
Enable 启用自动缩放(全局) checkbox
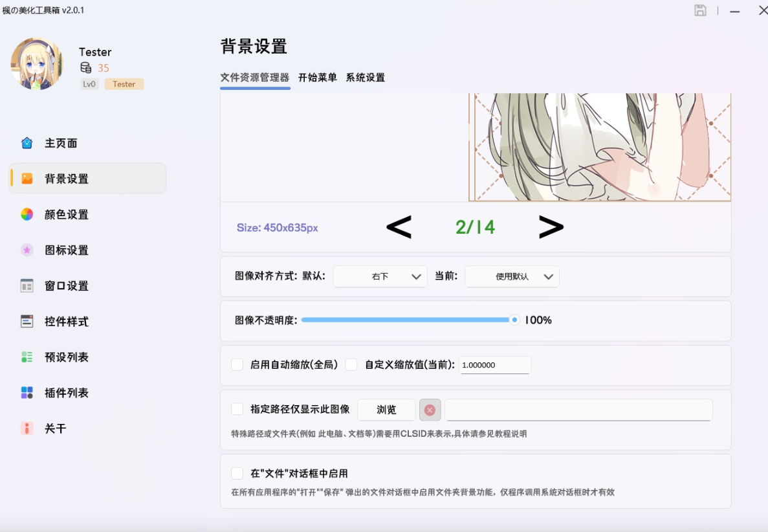tap(237, 364)
